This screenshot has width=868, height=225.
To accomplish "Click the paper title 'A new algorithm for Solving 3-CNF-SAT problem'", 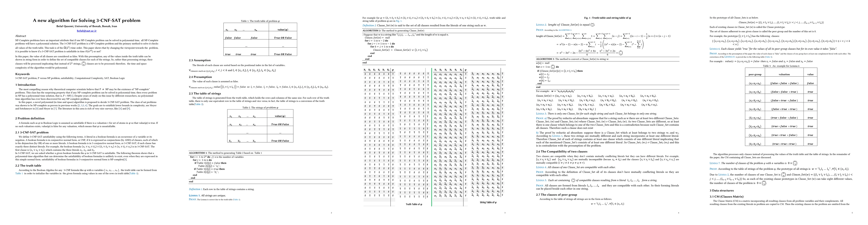I will pyautogui.click(x=87, y=20).
